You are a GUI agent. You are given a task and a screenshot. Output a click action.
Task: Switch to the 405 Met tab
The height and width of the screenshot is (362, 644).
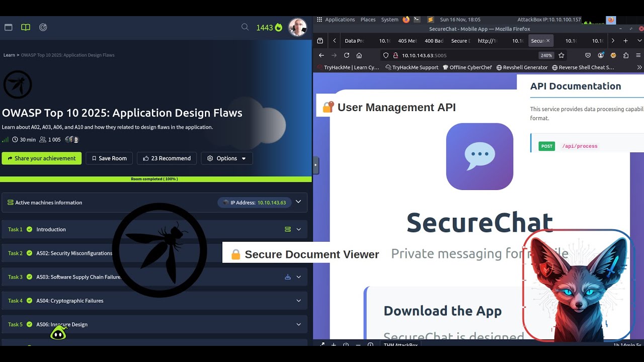pos(407,41)
